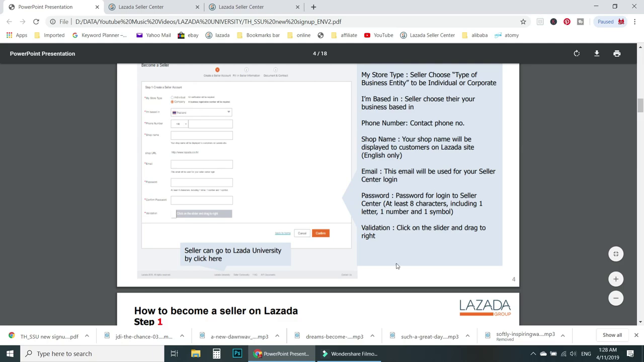644x362 pixels.
Task: Expand options for the softly-inspiringwa mp3 download
Action: point(562,335)
